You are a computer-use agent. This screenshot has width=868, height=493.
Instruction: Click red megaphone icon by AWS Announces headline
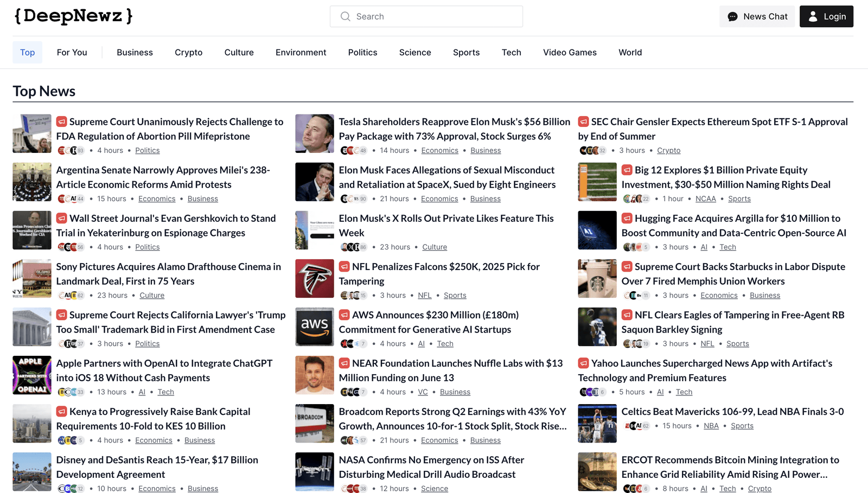click(344, 315)
